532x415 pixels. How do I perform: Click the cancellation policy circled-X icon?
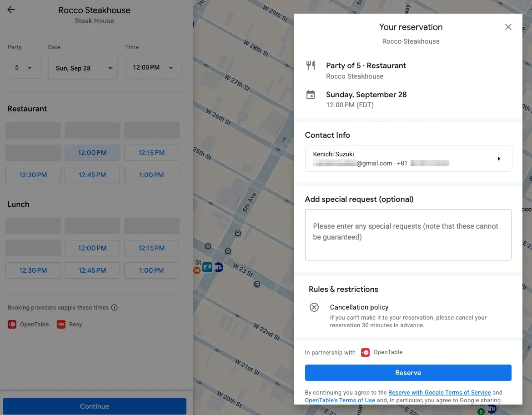coord(314,307)
